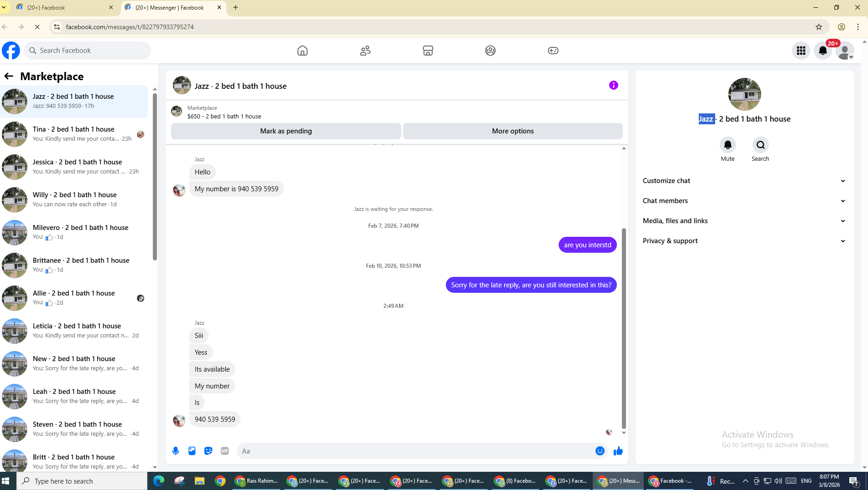Open conversation information purple icon

[614, 85]
